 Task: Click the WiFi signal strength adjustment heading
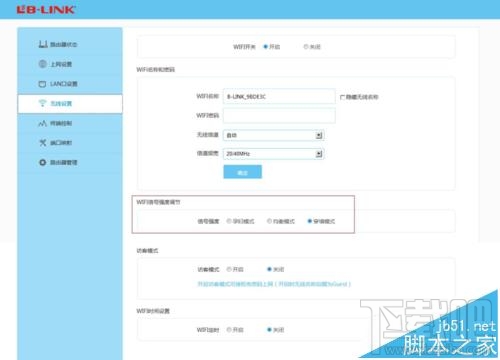(x=158, y=202)
